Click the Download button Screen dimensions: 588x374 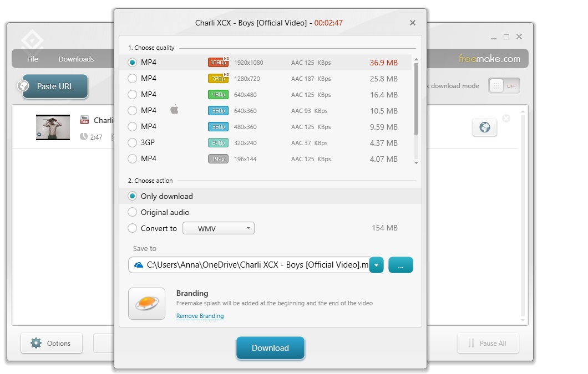[x=270, y=348]
